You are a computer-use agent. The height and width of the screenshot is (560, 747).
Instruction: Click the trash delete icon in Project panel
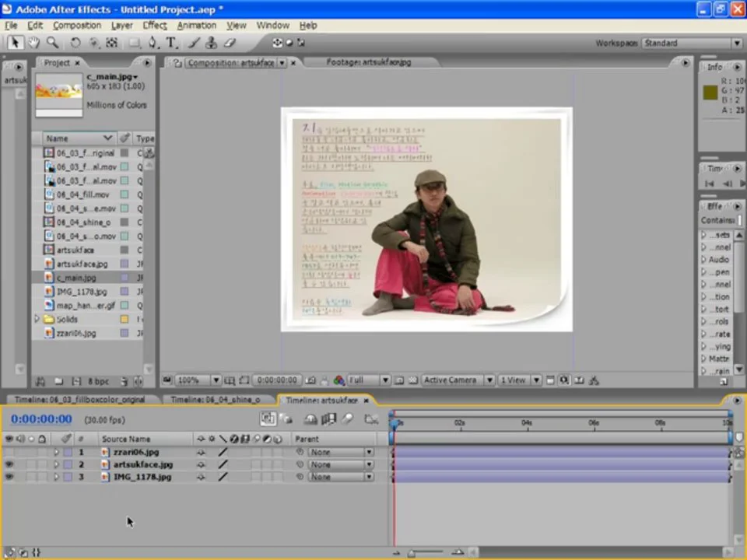[124, 381]
